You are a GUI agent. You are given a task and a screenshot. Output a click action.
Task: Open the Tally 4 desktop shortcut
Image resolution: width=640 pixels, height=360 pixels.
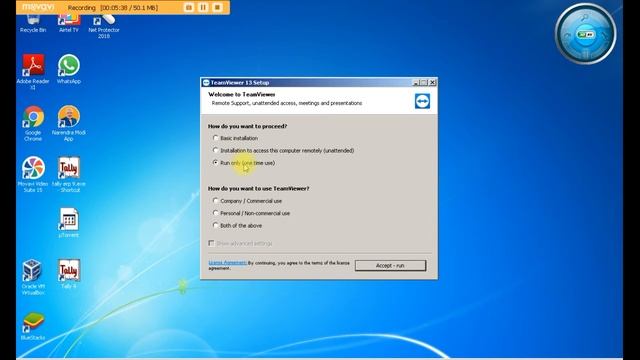tap(69, 274)
